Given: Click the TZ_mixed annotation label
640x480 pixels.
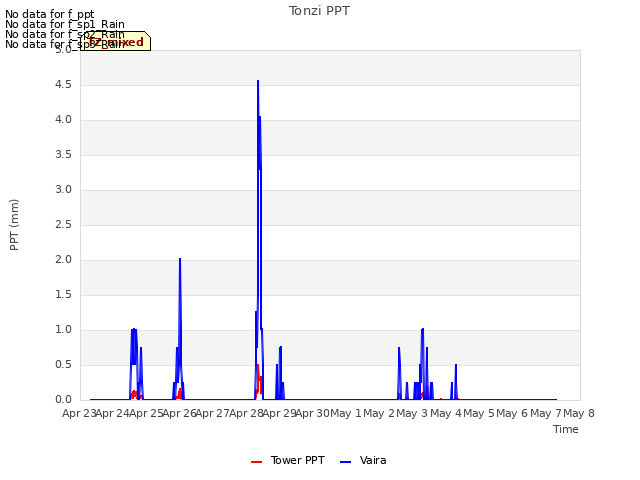Looking at the screenshot, I should 116,42.
